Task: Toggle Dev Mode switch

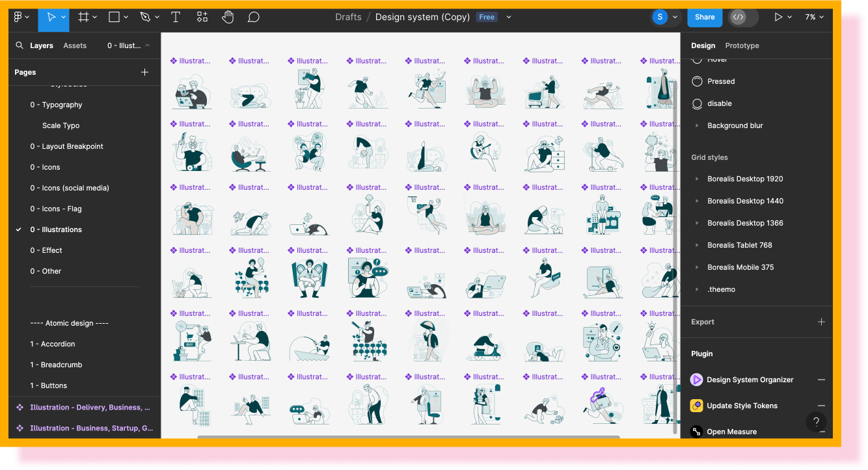Action: (x=744, y=18)
